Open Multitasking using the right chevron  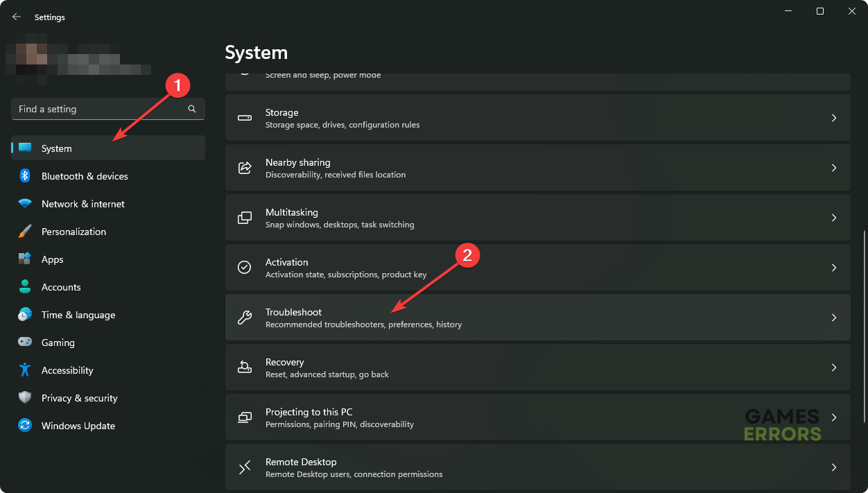click(x=834, y=218)
